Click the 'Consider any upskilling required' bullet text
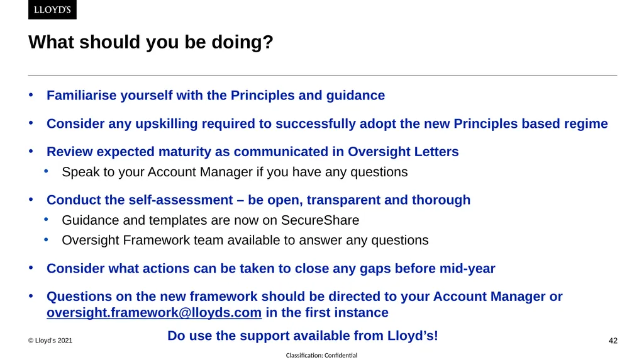This screenshot has width=644, height=362. [x=327, y=124]
